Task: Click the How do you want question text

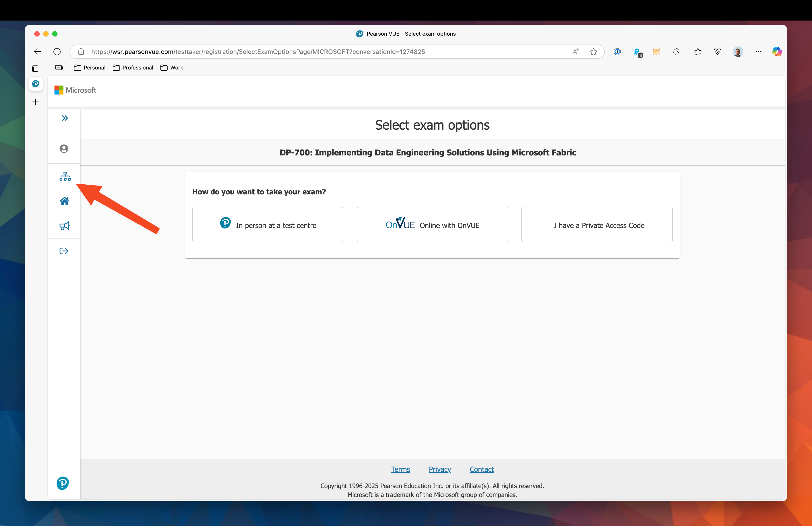Action: pos(259,192)
